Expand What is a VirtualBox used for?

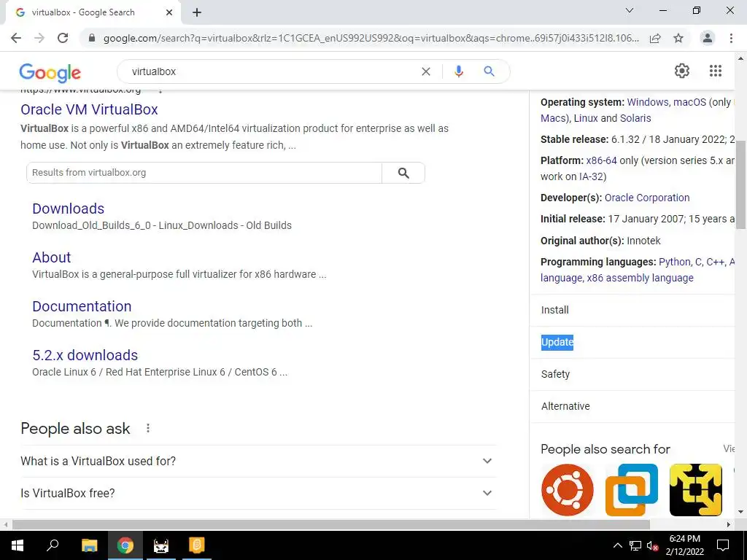[259, 461]
